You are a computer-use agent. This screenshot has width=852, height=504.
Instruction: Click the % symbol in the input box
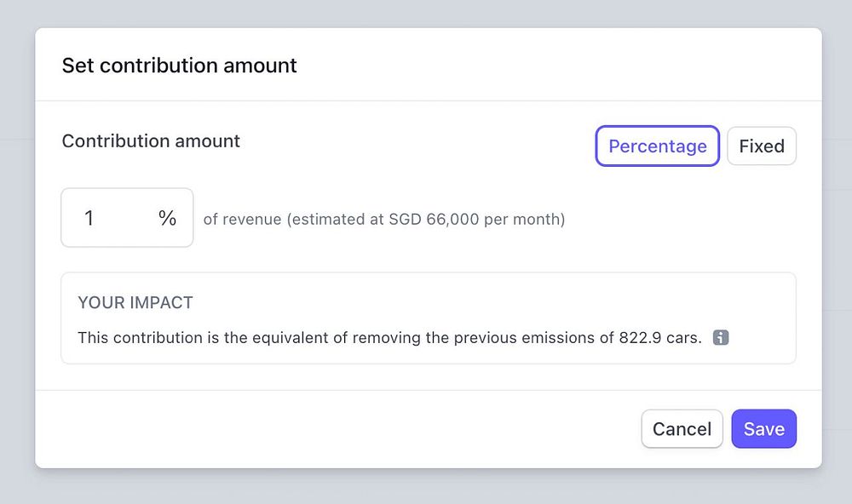pos(167,219)
